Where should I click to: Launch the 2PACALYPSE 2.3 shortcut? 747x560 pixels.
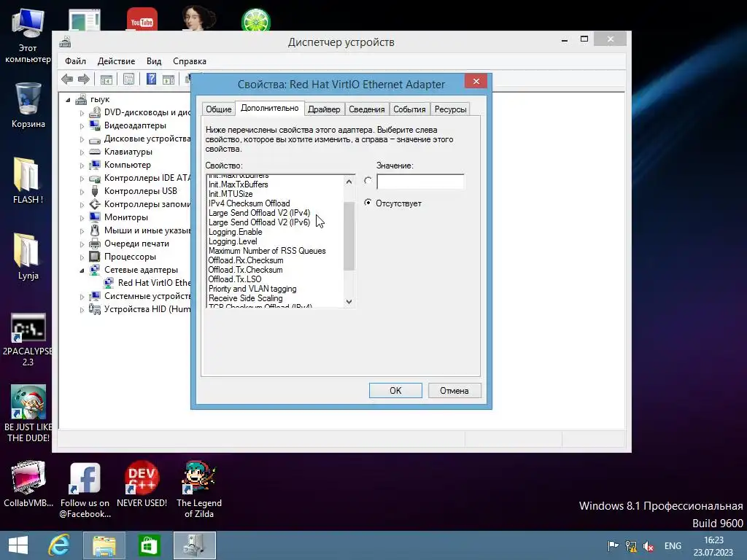[x=28, y=340]
